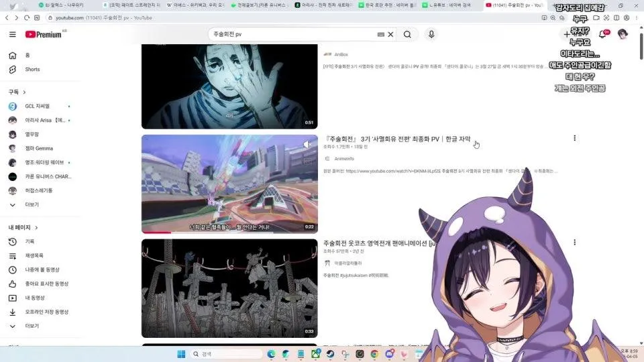
Task: Switch to the 아리사 browser tab
Action: tap(325, 5)
